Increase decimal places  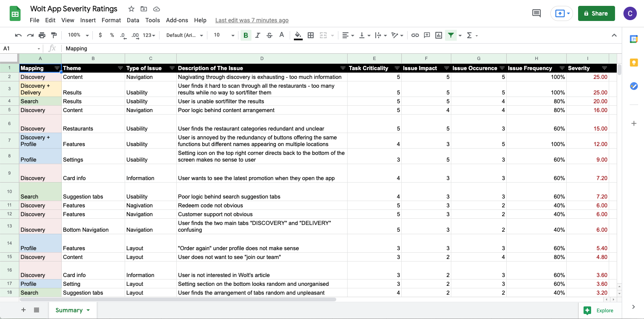coord(135,35)
